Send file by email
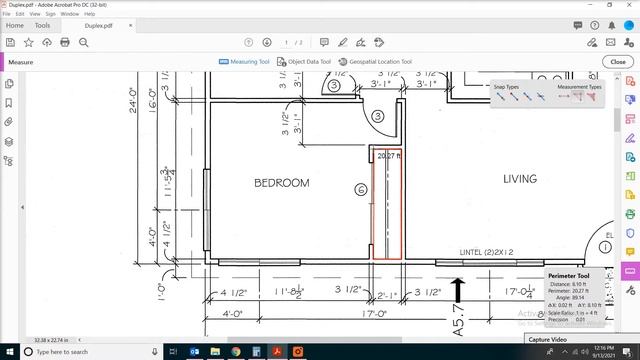 click(x=611, y=42)
